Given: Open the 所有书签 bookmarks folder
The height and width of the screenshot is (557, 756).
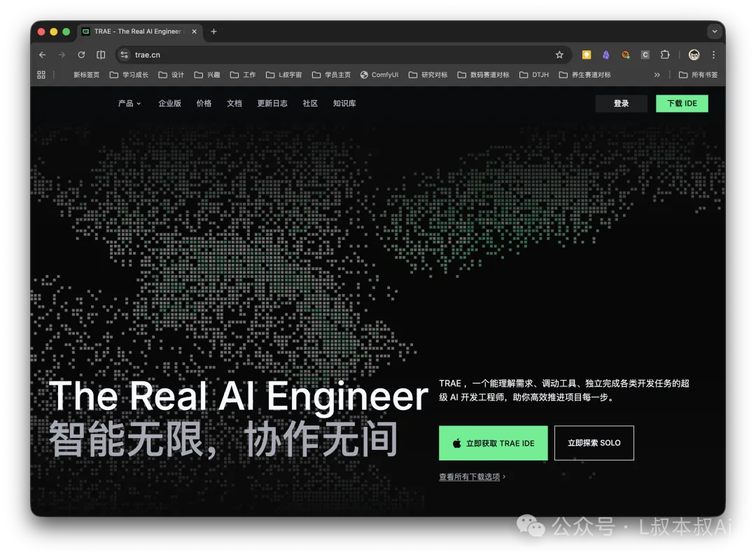Looking at the screenshot, I should pos(698,75).
